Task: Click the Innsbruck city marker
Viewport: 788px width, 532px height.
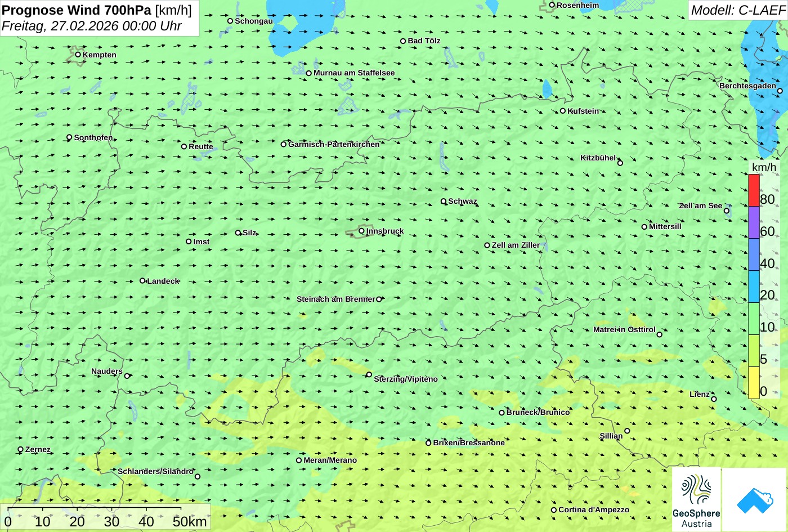Action: tap(362, 231)
